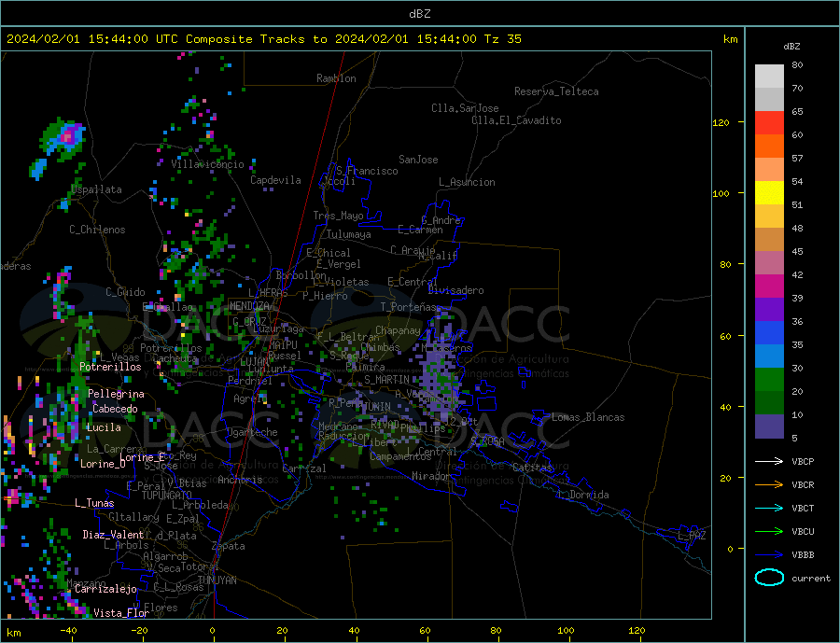Click the Carrizalejo label
840x643 pixels.
point(105,589)
